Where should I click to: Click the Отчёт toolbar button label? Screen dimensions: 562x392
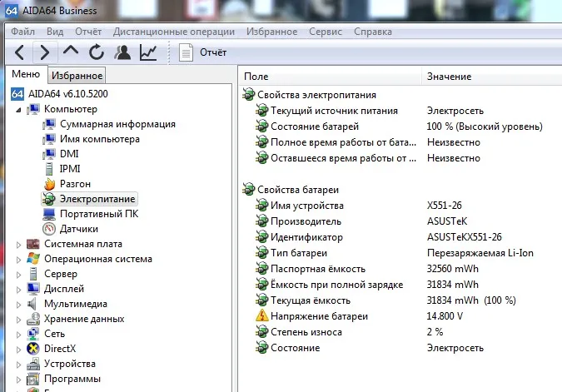pos(213,52)
